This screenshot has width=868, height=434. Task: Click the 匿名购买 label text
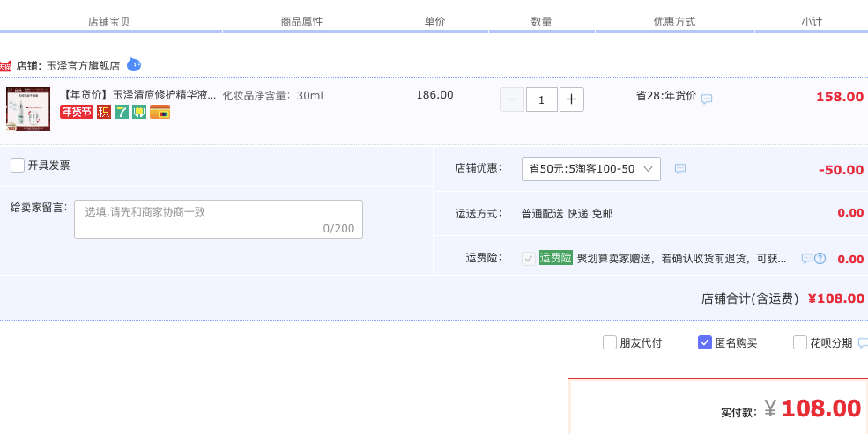coord(736,343)
